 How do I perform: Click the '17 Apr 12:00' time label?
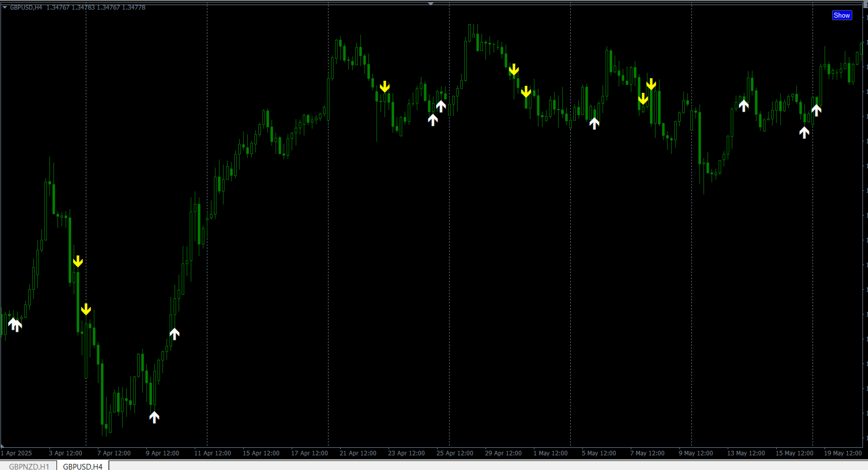(x=309, y=453)
